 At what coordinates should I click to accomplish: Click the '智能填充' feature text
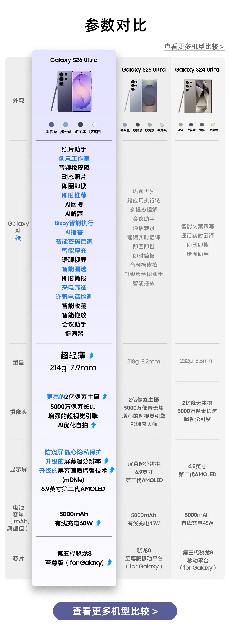pyautogui.click(x=74, y=251)
